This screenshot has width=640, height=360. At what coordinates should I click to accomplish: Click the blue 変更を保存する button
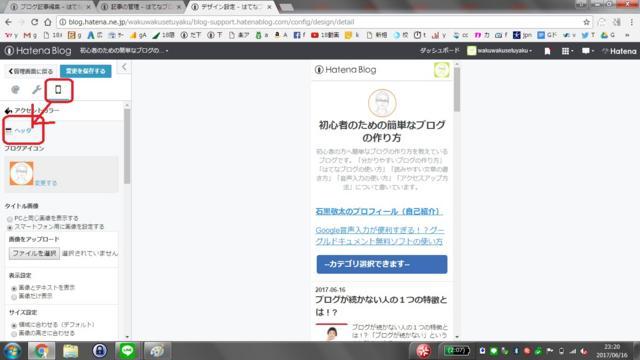(x=86, y=71)
